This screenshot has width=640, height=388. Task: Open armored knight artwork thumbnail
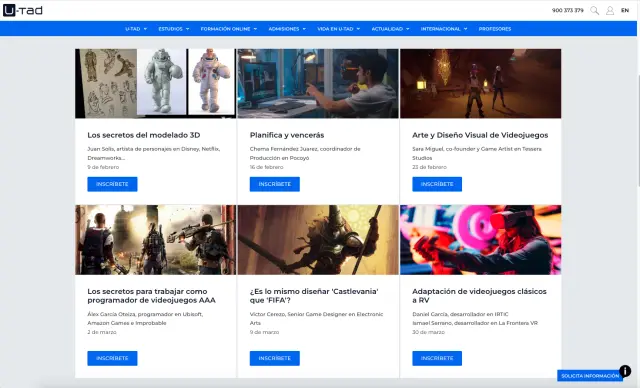[x=318, y=240]
